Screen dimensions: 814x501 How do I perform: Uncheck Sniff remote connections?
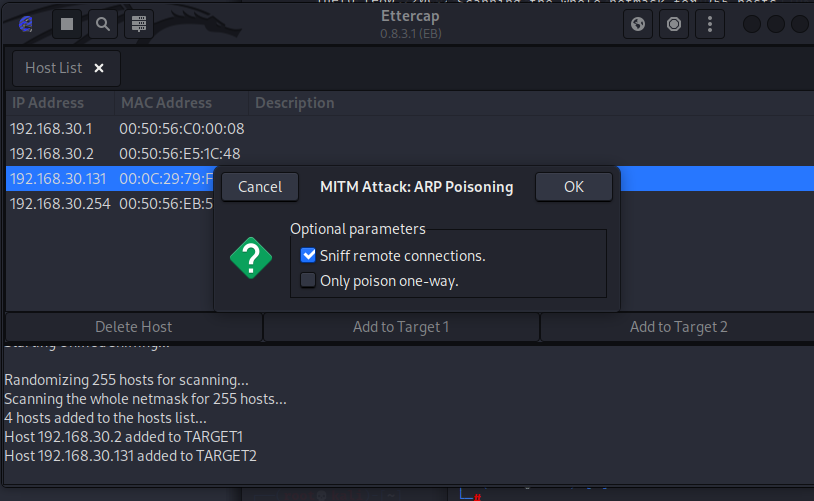[x=308, y=256]
